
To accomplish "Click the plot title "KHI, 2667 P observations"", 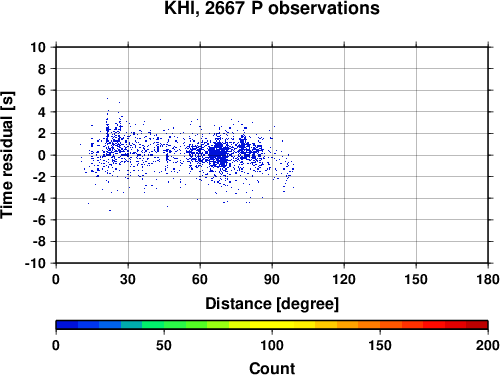I will (x=272, y=8).
